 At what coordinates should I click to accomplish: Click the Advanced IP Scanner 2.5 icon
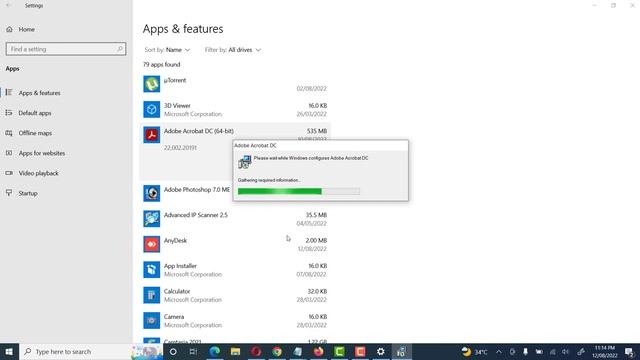(151, 219)
